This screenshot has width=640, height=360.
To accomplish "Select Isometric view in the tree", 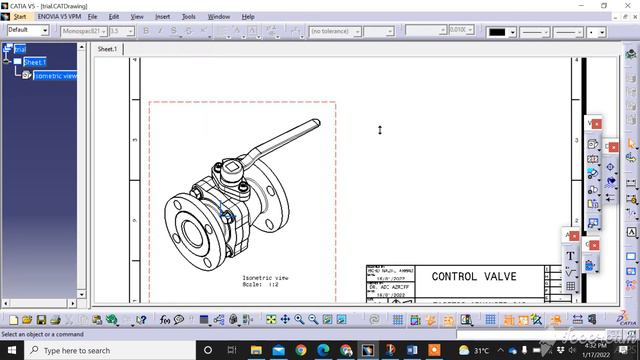I will [x=55, y=76].
